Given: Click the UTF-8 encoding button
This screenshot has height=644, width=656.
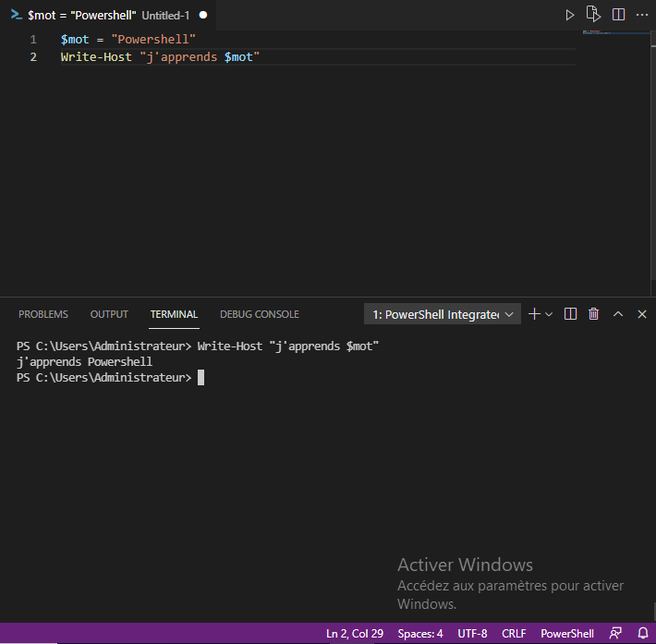Looking at the screenshot, I should click(472, 634).
